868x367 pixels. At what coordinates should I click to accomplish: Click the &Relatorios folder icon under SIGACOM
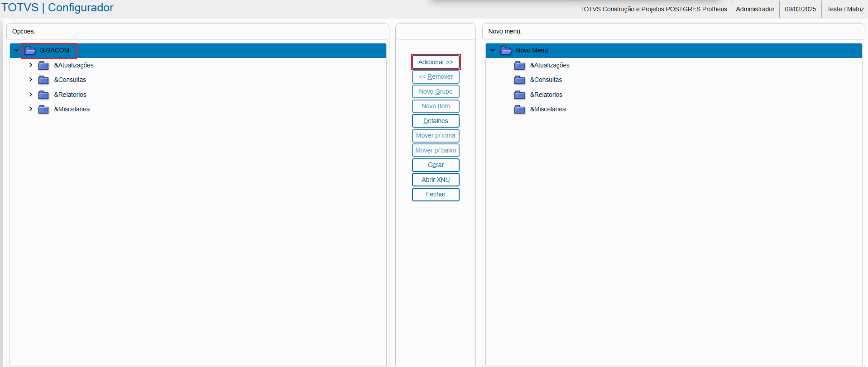coord(43,95)
